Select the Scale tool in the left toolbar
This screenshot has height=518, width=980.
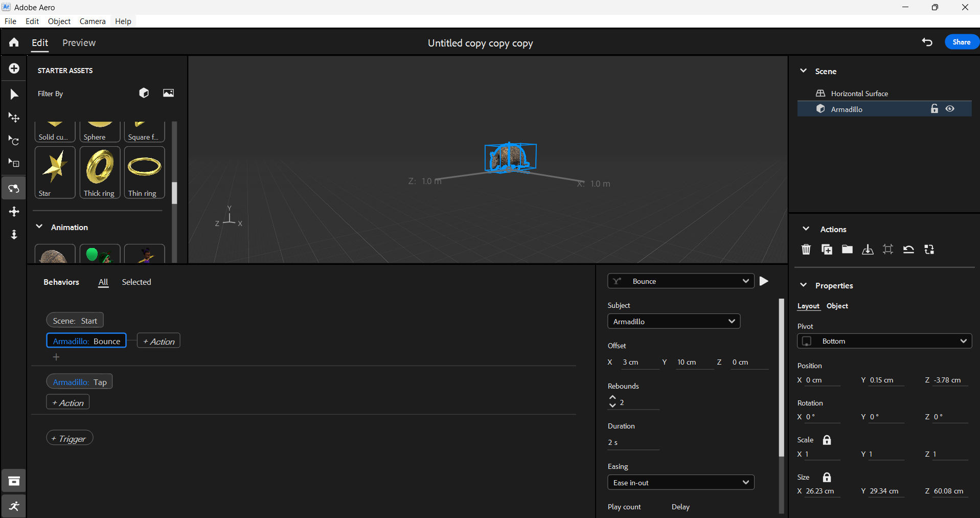point(14,164)
